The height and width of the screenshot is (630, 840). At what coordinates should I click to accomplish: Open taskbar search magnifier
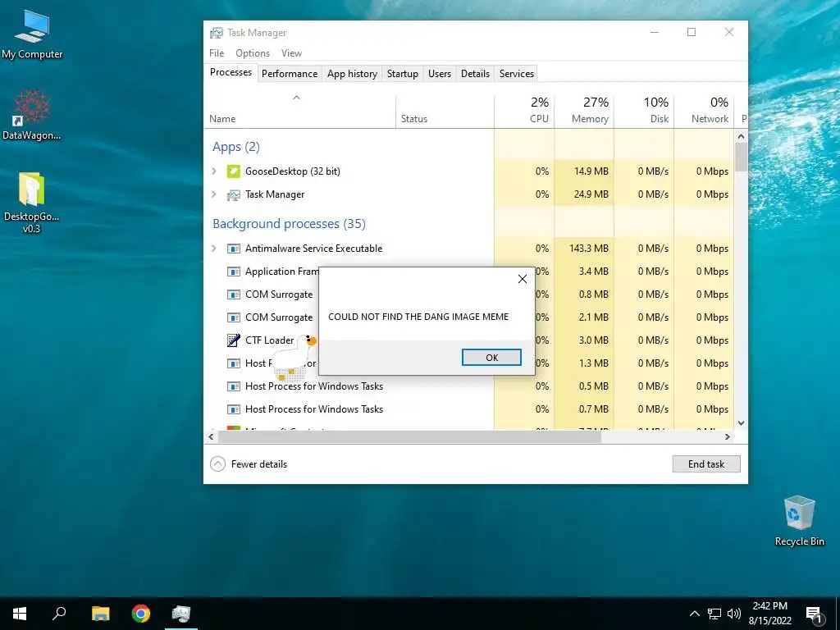[x=59, y=614]
